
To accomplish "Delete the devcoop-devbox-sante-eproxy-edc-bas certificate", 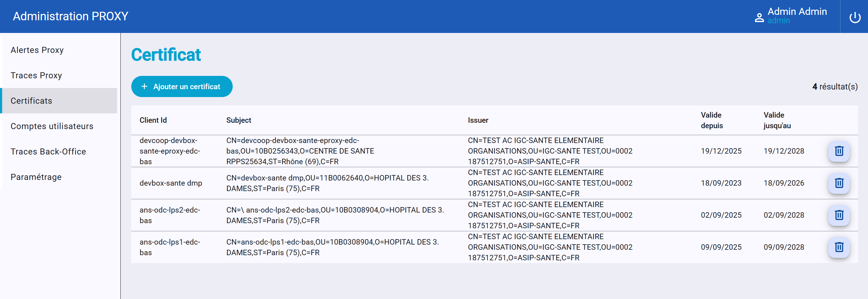I will 839,151.
